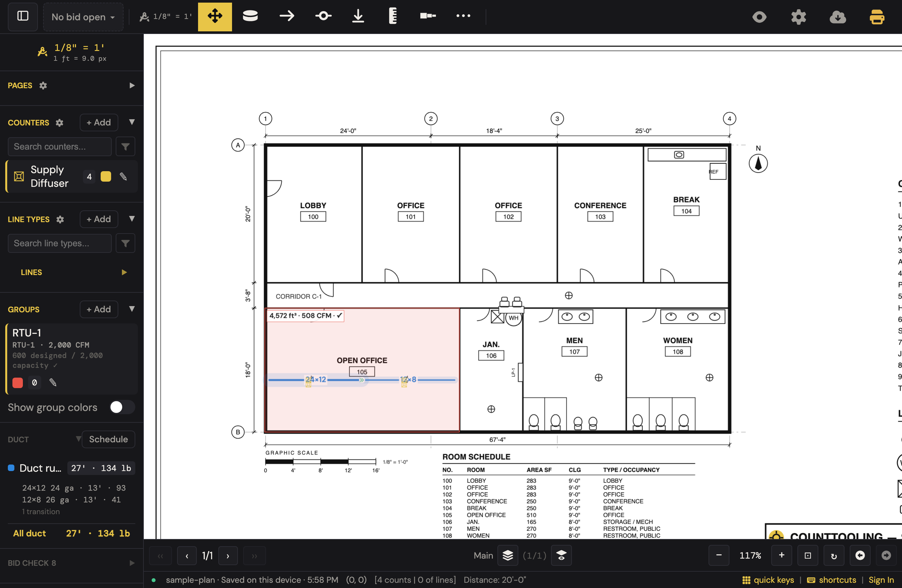Open settings gear in top toolbar
The image size is (902, 588).
point(798,17)
